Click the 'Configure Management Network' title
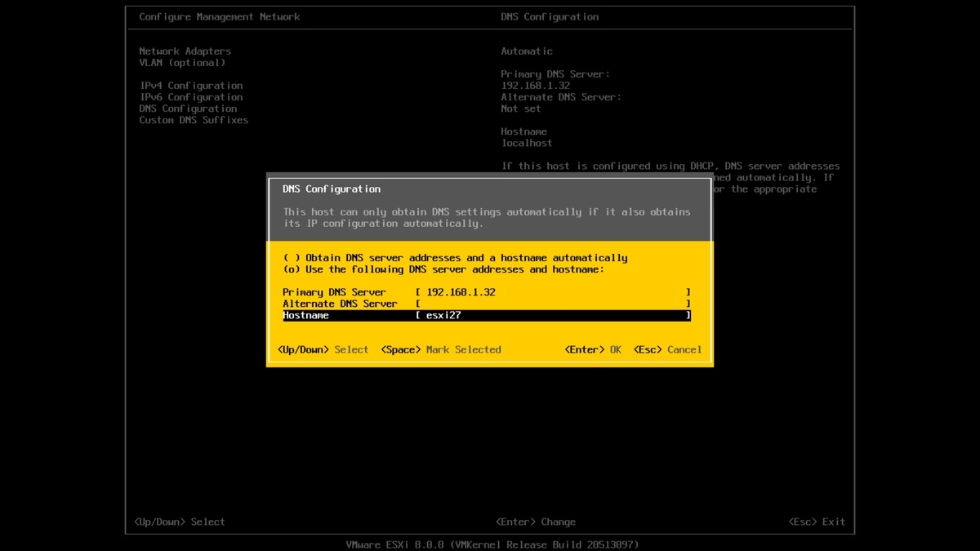Screen dimensions: 980x551 pyautogui.click(x=220, y=17)
